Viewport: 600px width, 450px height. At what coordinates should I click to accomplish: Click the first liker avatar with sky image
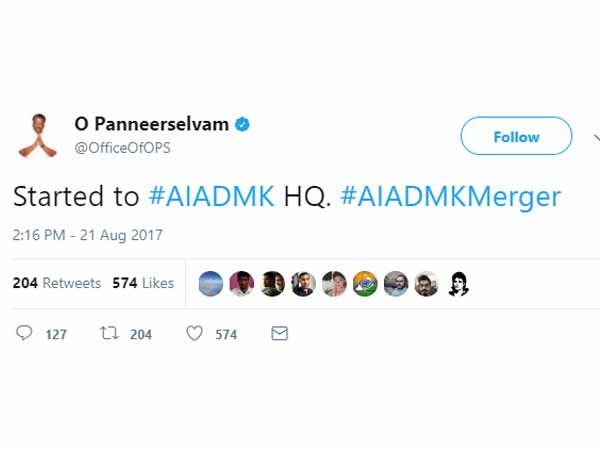(212, 284)
